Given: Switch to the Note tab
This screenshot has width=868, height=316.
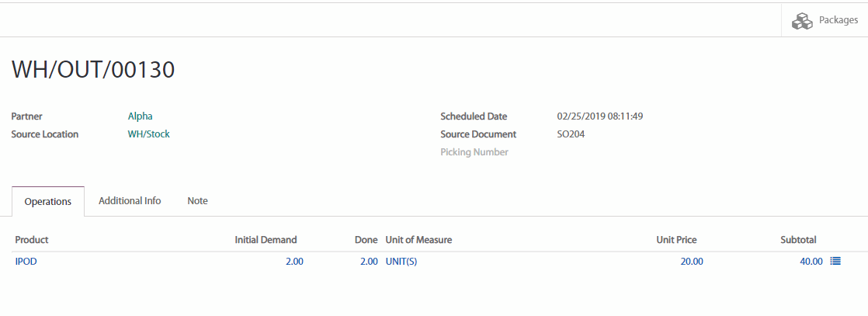Looking at the screenshot, I should point(197,201).
